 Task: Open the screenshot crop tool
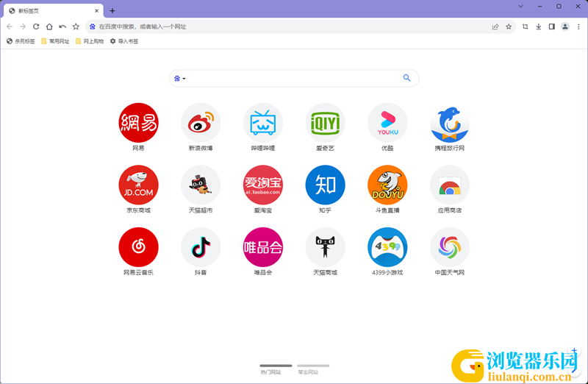525,26
